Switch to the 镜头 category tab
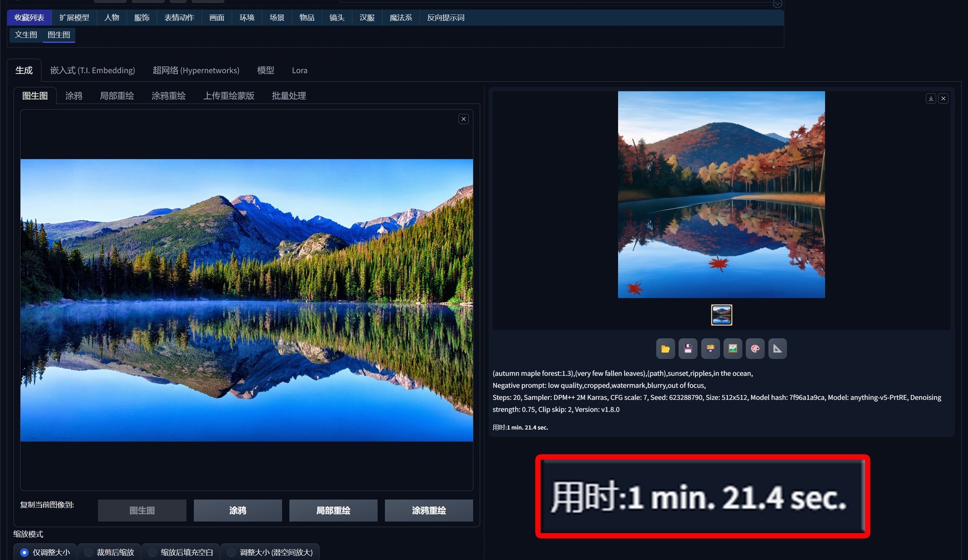 (337, 17)
